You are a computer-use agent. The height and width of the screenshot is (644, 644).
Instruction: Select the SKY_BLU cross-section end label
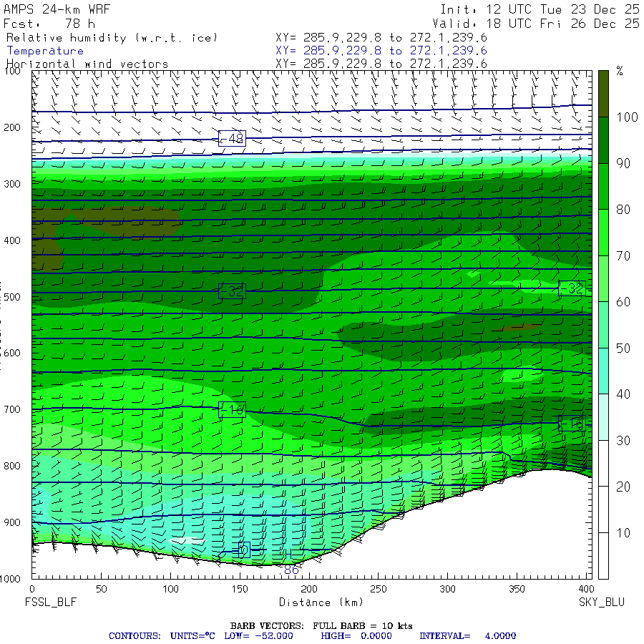point(601,602)
